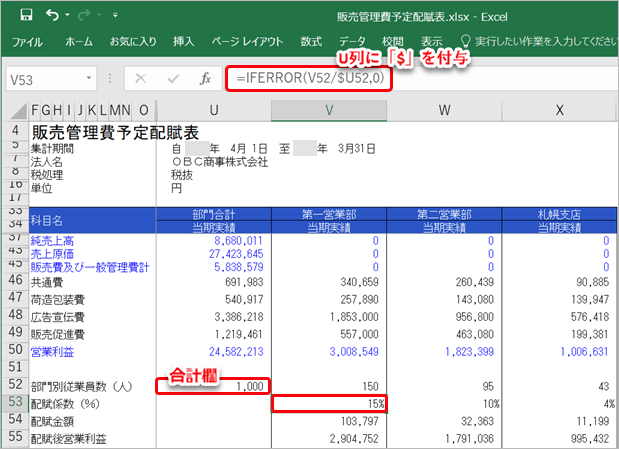Viewport: 619px width, 449px height.
Task: Switch to the 挿入 ribbon tab
Action: point(184,41)
